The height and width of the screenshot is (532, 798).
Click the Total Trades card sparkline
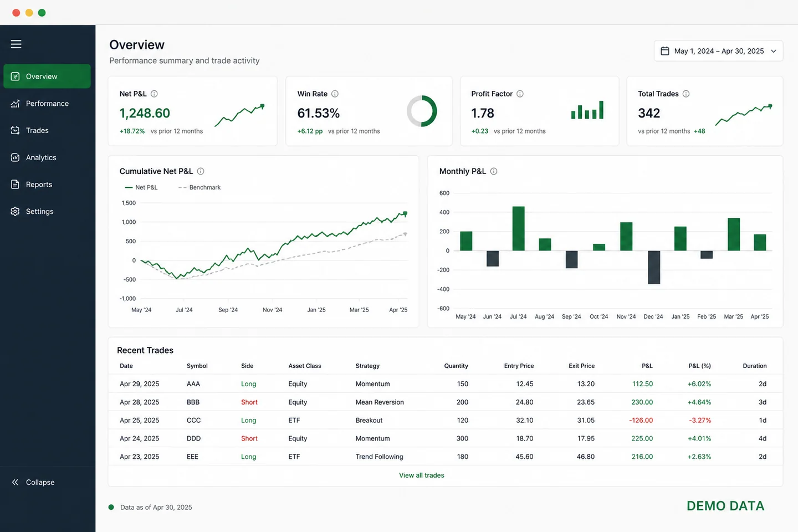(743, 115)
